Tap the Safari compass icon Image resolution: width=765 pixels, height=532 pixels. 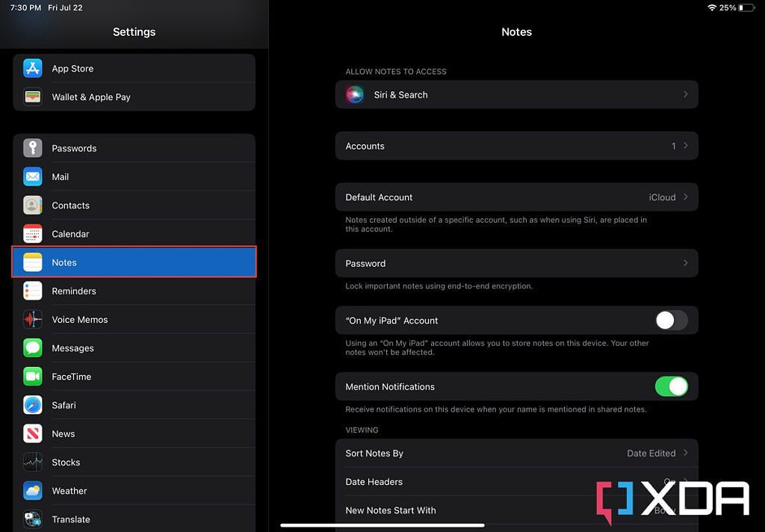(33, 405)
